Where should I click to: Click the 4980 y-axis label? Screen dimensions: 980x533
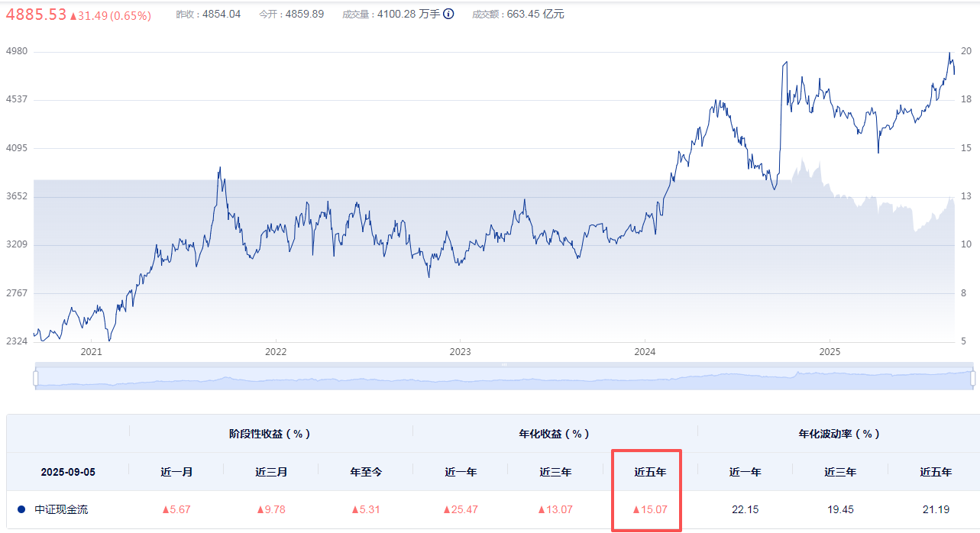(17, 51)
